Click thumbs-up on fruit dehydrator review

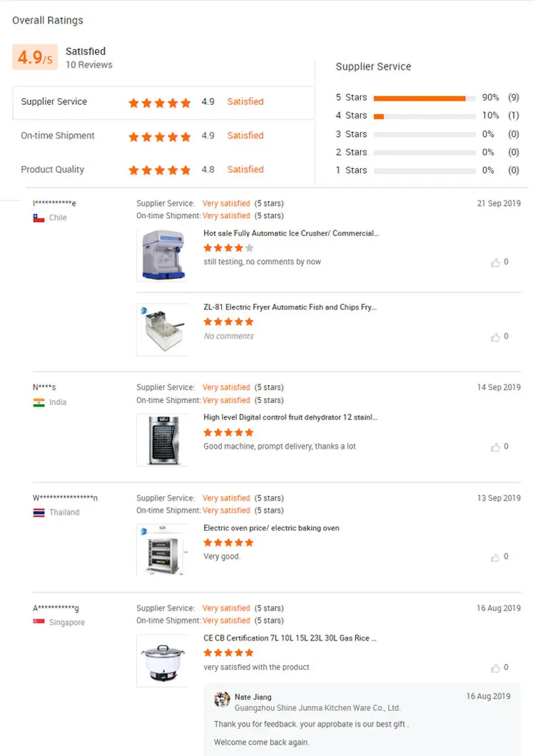click(495, 447)
